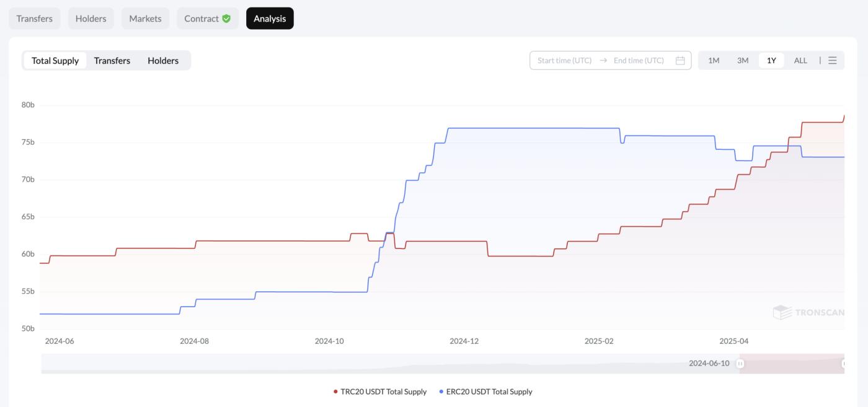868x407 pixels.
Task: Open the Contract tab
Action: 201,19
